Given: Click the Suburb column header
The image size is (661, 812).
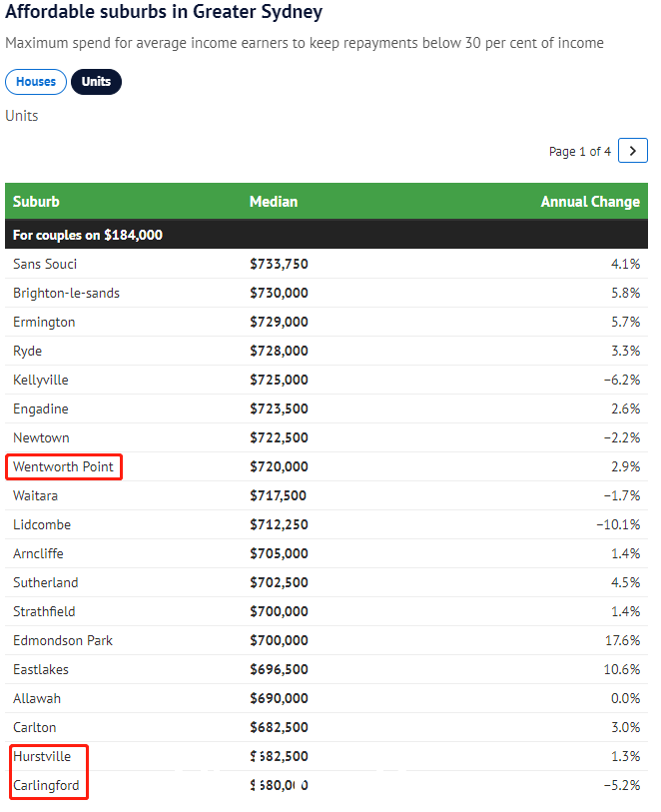Looking at the screenshot, I should coord(36,202).
